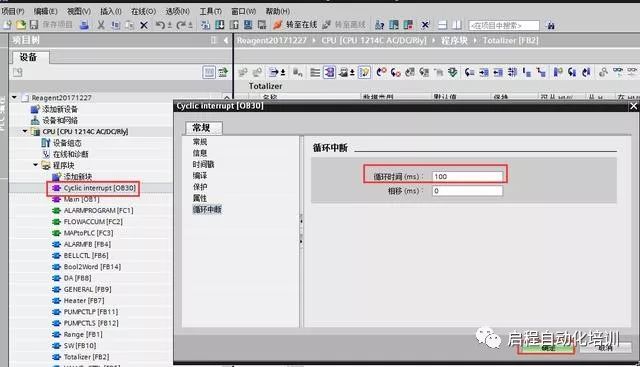The height and width of the screenshot is (367, 640).
Task: Click the cut scissors icon
Action: coord(101,25)
